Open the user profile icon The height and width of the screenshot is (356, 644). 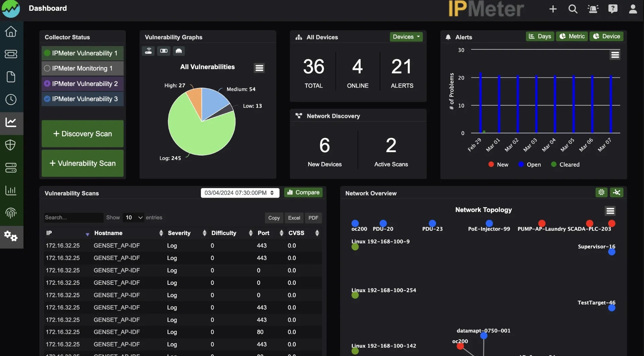pos(633,9)
